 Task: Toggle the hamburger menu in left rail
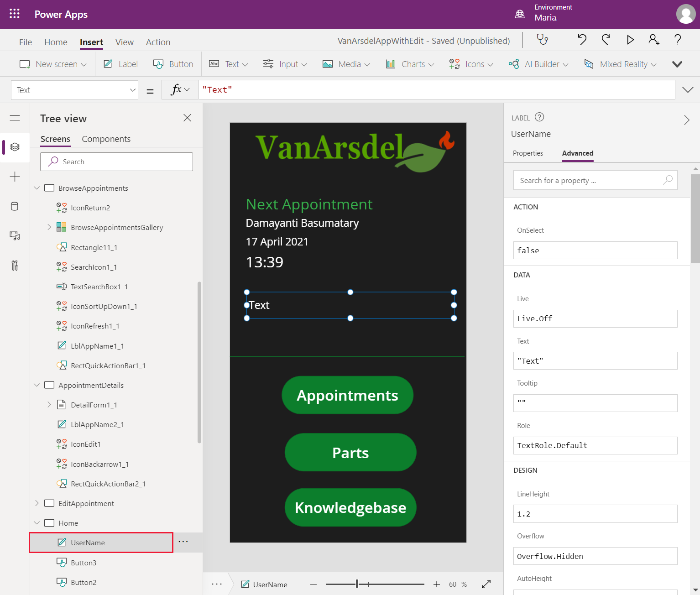15,118
